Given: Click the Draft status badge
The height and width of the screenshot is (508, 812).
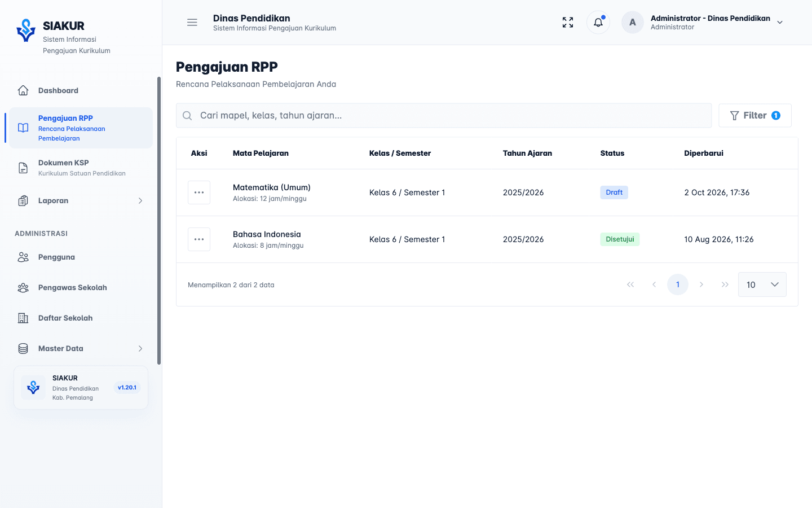Looking at the screenshot, I should click(614, 192).
